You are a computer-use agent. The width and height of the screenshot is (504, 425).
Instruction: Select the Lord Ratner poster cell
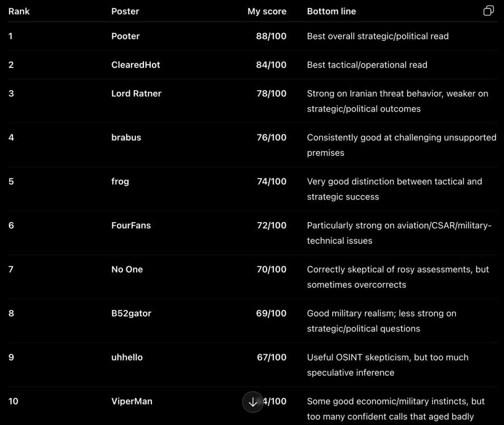click(136, 93)
